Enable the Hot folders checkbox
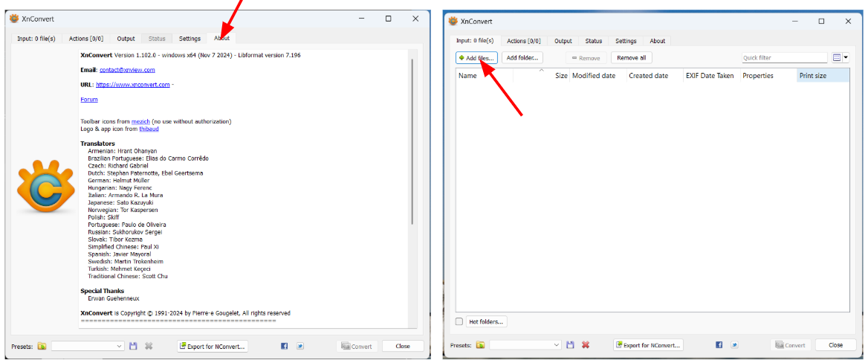The width and height of the screenshot is (868, 363). tap(459, 321)
